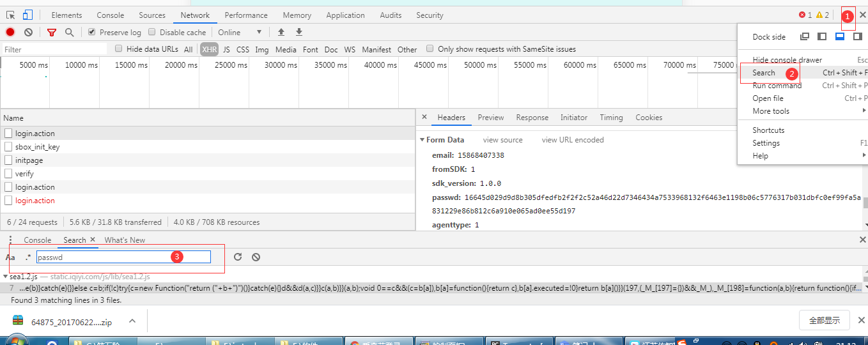
Task: Select the XHR filter type
Action: [x=209, y=49]
